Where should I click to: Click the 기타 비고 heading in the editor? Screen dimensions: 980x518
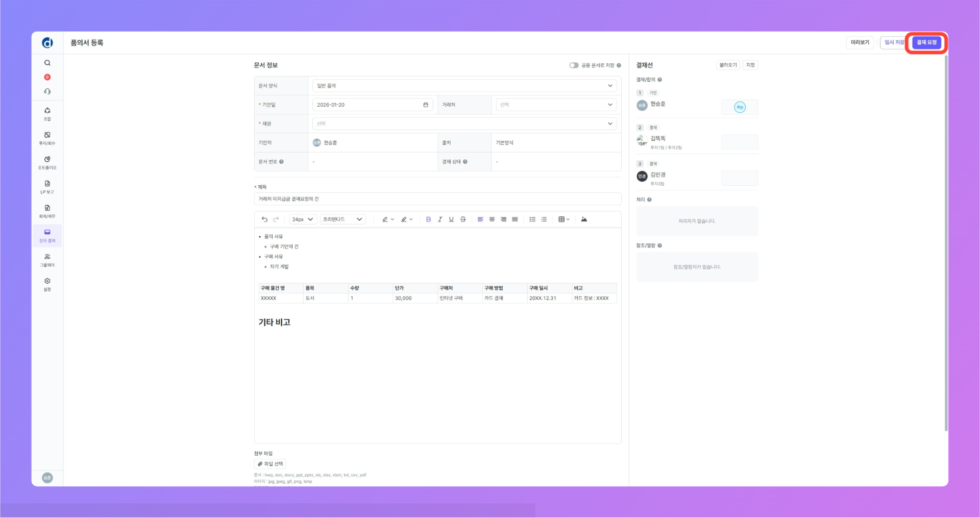click(275, 323)
